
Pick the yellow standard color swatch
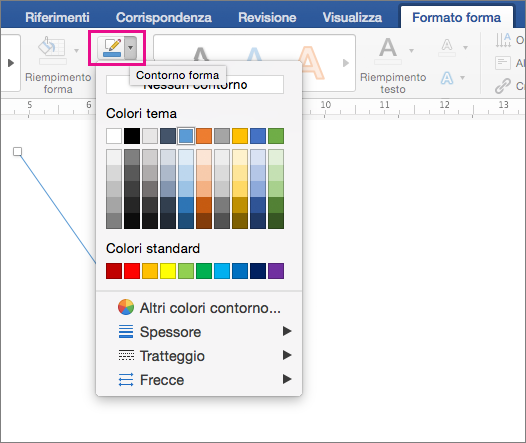[x=168, y=271]
